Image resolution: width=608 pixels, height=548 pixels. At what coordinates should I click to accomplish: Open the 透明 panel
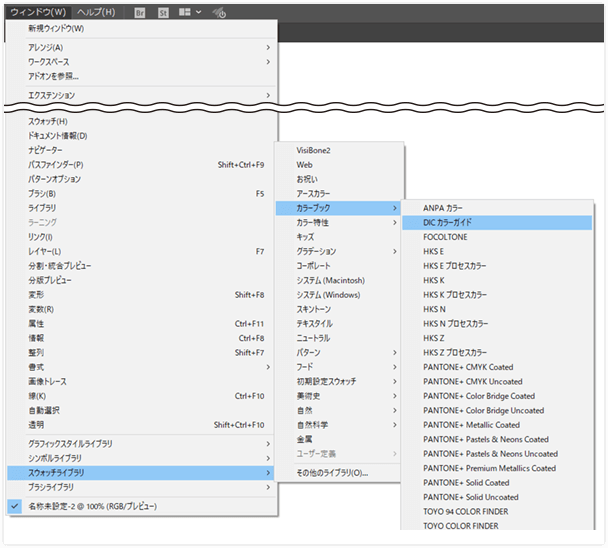pos(142,425)
